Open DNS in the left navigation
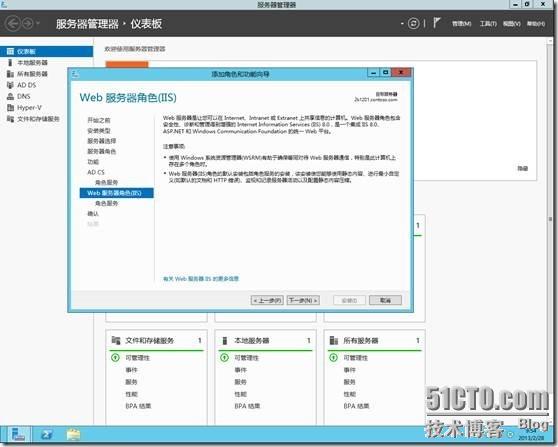Image resolution: width=558 pixels, height=447 pixels. (24, 96)
